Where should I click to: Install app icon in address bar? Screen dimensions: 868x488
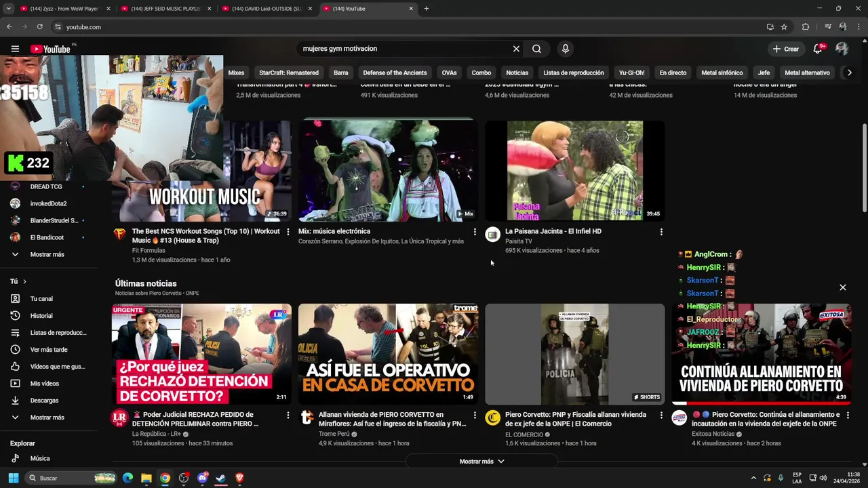pos(770,27)
